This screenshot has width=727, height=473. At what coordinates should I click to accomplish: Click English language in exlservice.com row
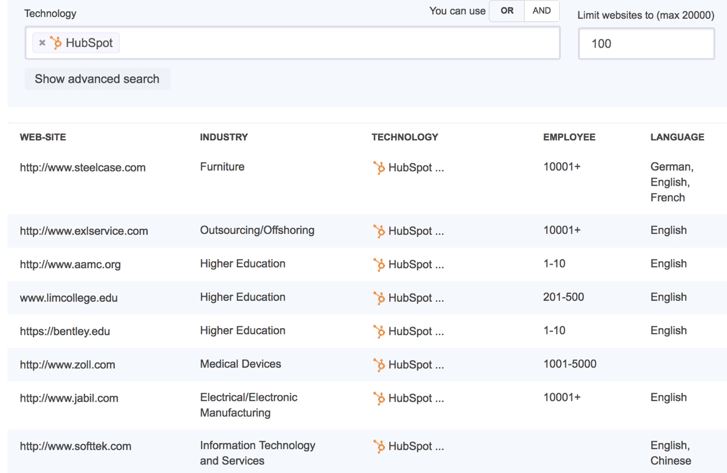[669, 230]
